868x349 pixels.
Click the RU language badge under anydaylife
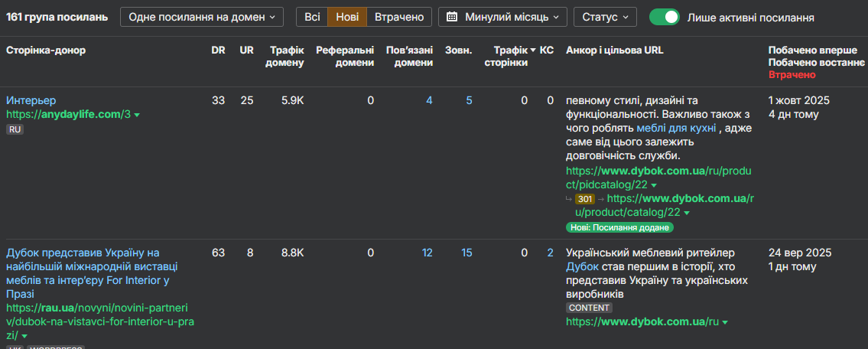[15, 130]
